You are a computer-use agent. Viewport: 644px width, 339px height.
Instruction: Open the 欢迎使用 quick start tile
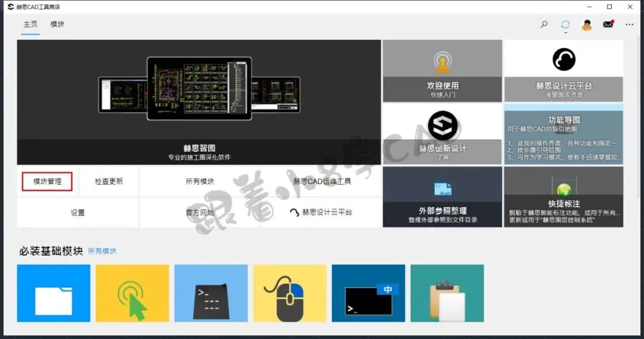pyautogui.click(x=442, y=71)
